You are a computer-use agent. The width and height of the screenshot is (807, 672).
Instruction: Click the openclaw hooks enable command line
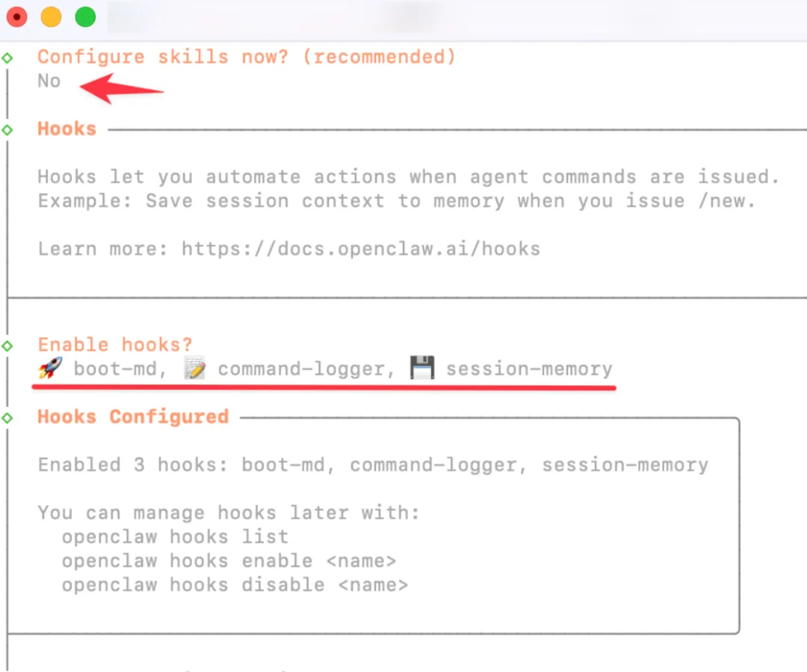pos(229,561)
